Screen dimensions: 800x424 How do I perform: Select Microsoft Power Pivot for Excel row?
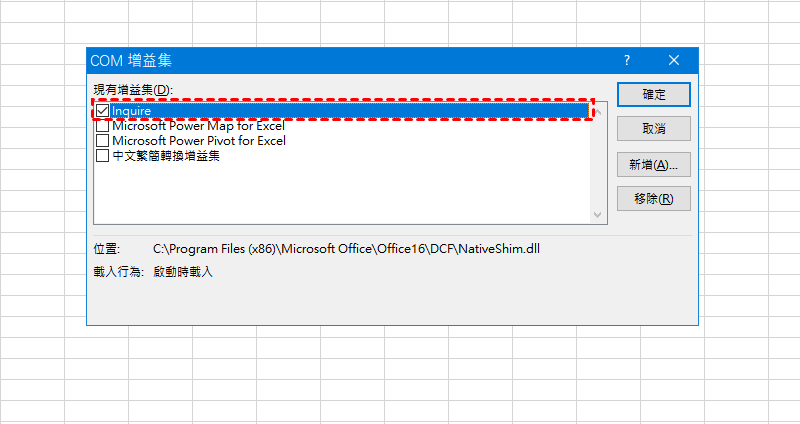pos(199,140)
